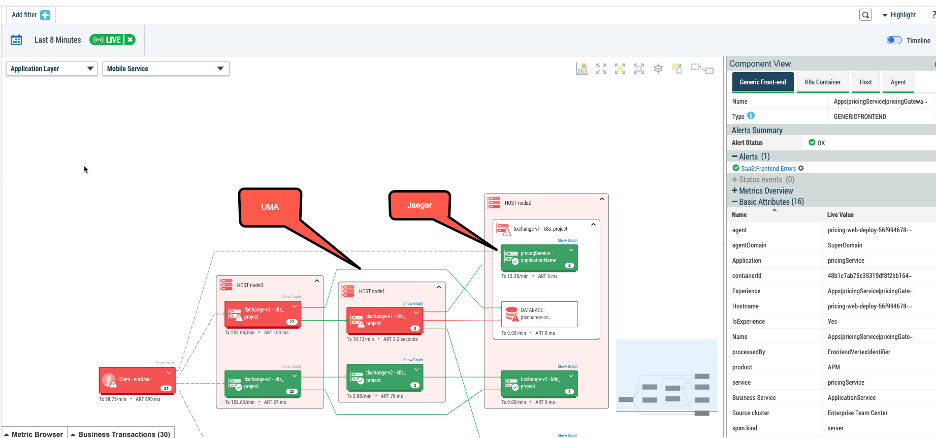Screen dimensions: 936x438
Task: Expand the Metrics Overview section
Action: (764, 190)
